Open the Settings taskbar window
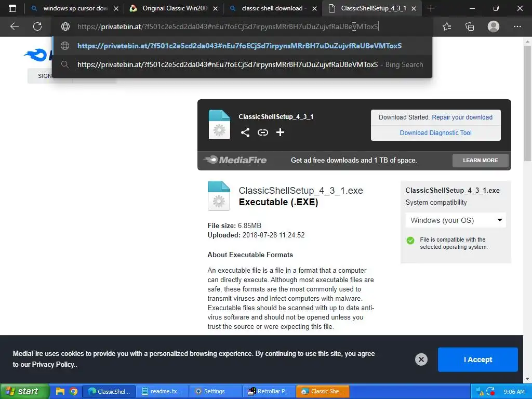 click(x=216, y=391)
